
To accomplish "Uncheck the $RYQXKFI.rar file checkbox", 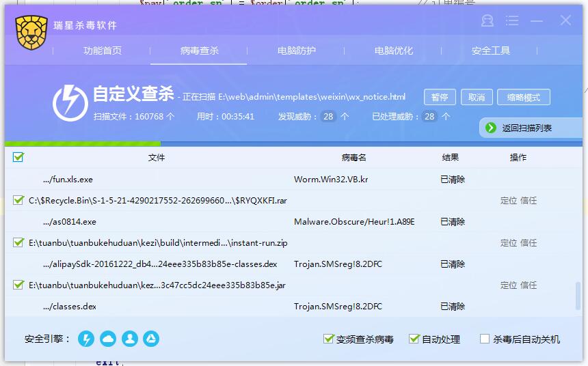I will tap(18, 201).
